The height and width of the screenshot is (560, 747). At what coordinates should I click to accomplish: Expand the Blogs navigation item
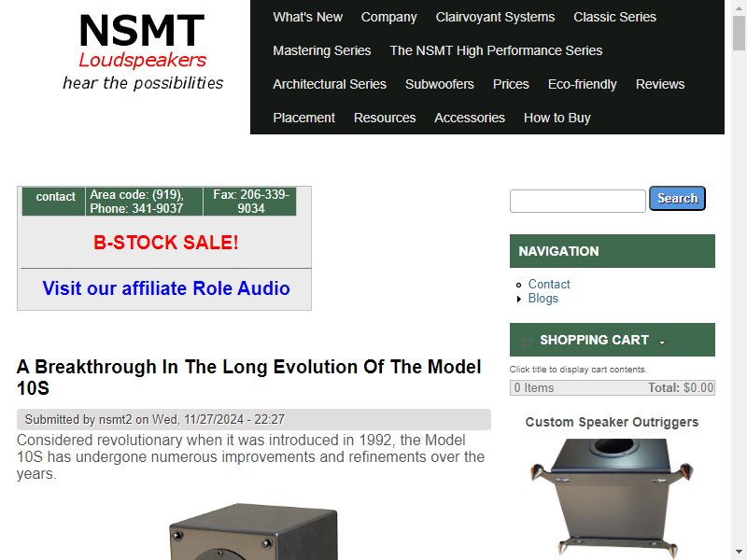point(519,299)
